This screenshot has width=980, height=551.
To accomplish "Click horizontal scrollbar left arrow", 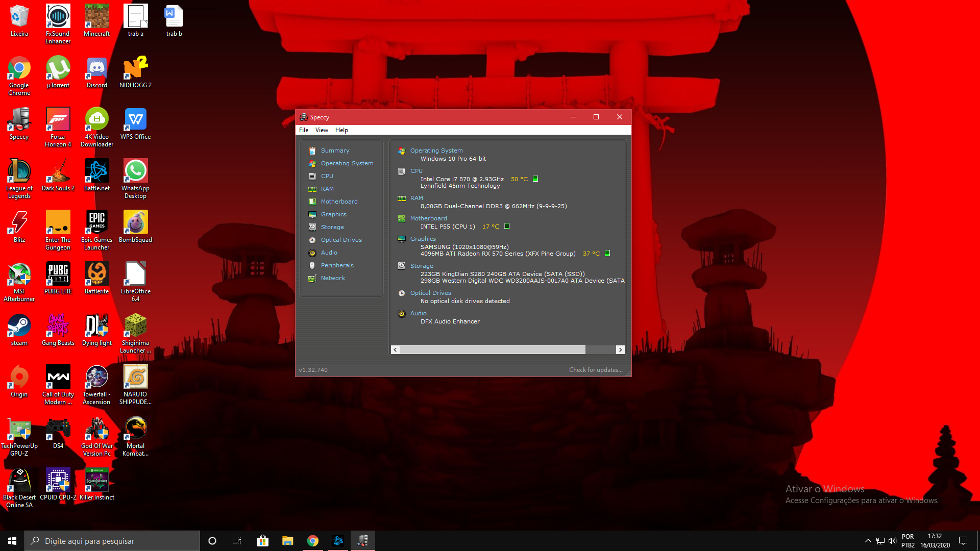I will point(395,349).
